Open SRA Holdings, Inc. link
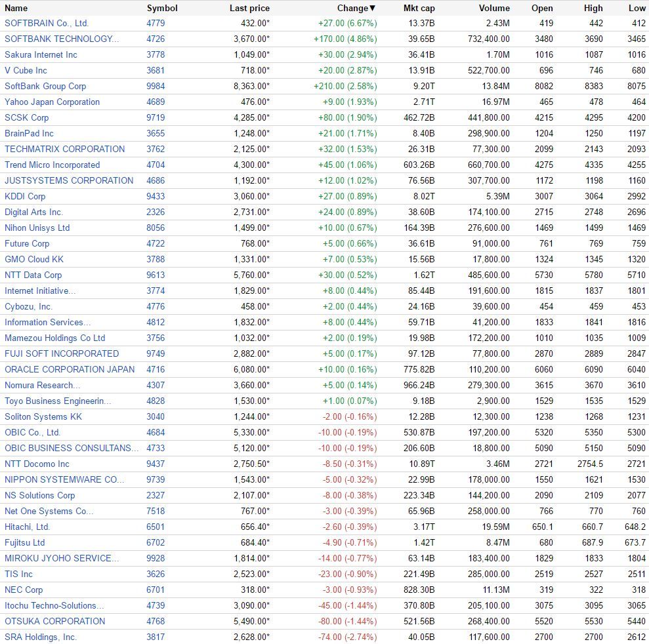 41,636
